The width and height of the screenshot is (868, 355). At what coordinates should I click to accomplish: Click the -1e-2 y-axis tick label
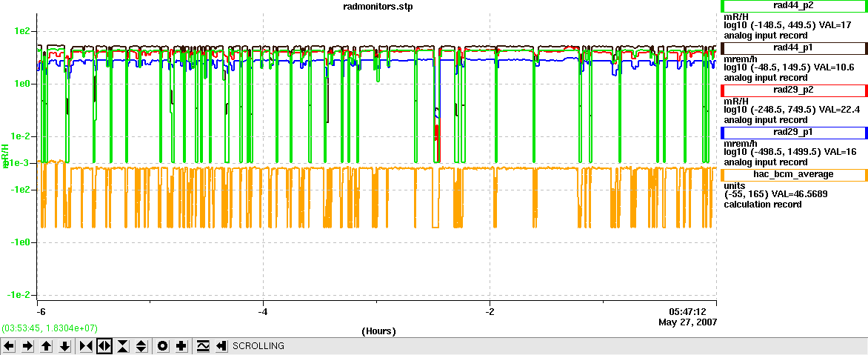coord(18,295)
